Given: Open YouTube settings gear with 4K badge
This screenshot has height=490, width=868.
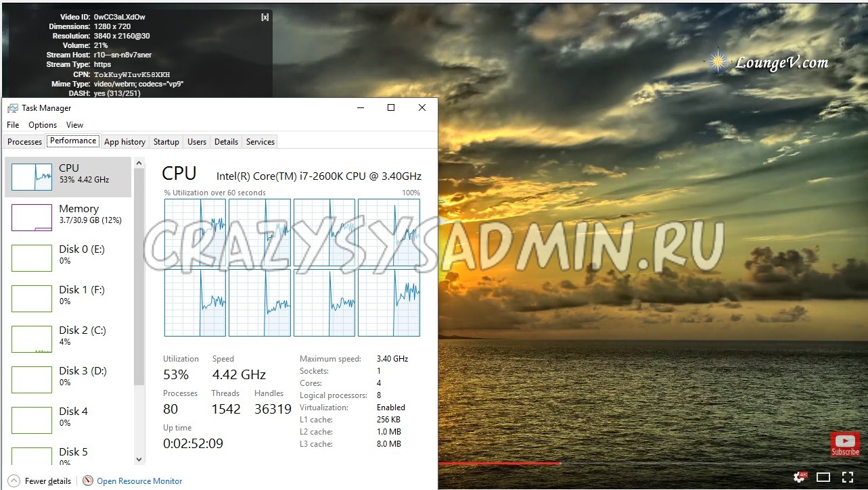Looking at the screenshot, I should click(x=800, y=478).
